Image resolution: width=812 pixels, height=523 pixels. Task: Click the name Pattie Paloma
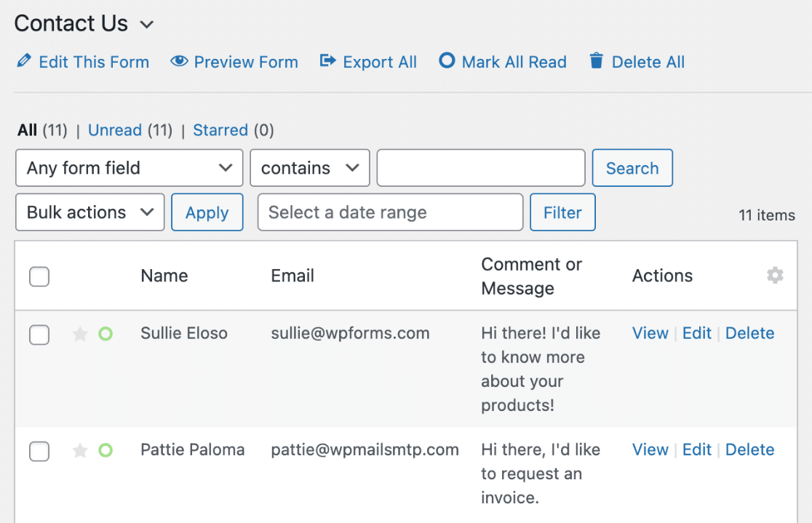point(193,450)
